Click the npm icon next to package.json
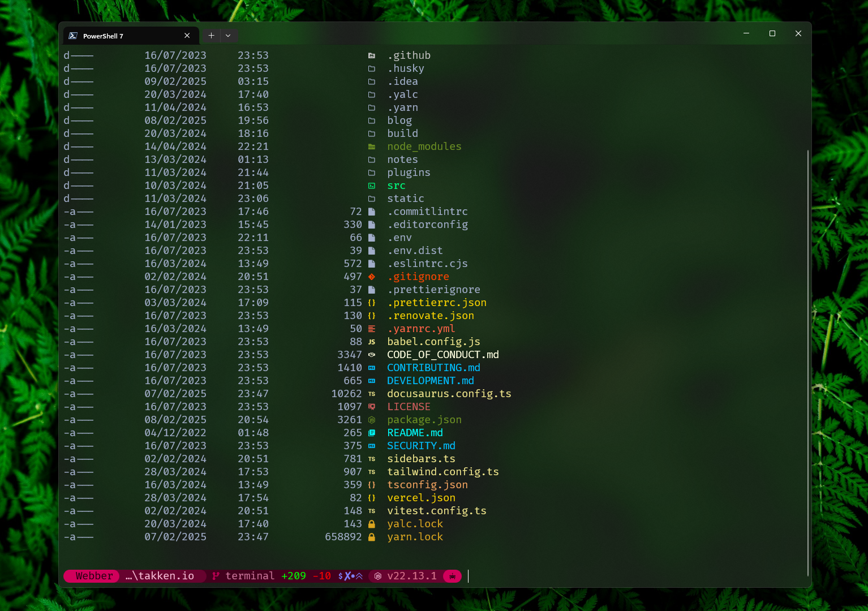Image resolution: width=868 pixels, height=611 pixels. pos(372,420)
